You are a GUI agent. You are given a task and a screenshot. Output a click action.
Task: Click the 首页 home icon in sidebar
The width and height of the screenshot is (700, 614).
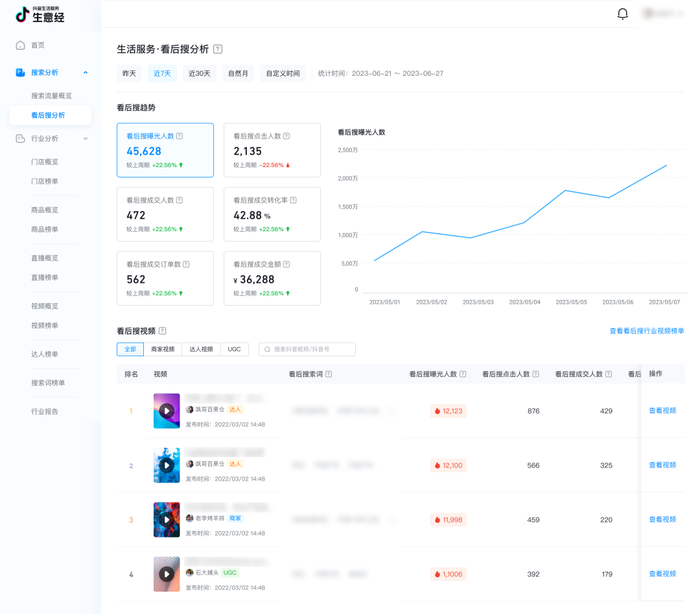[x=20, y=45]
